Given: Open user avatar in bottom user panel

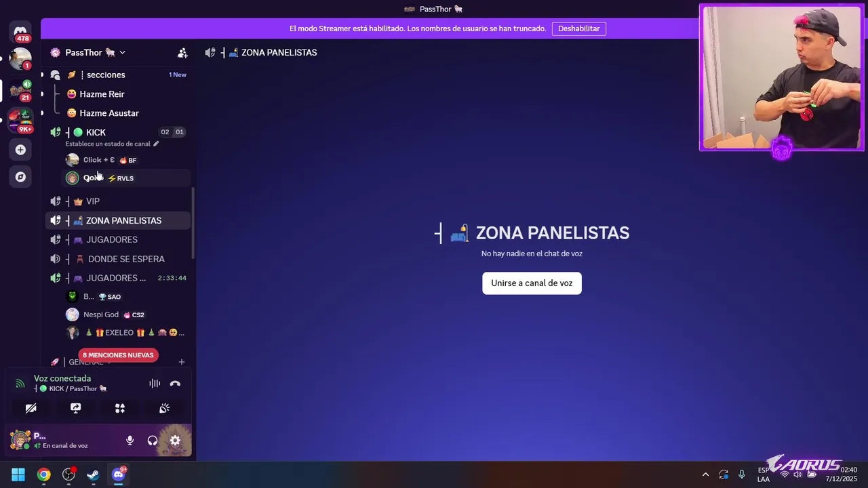Looking at the screenshot, I should 20,441.
